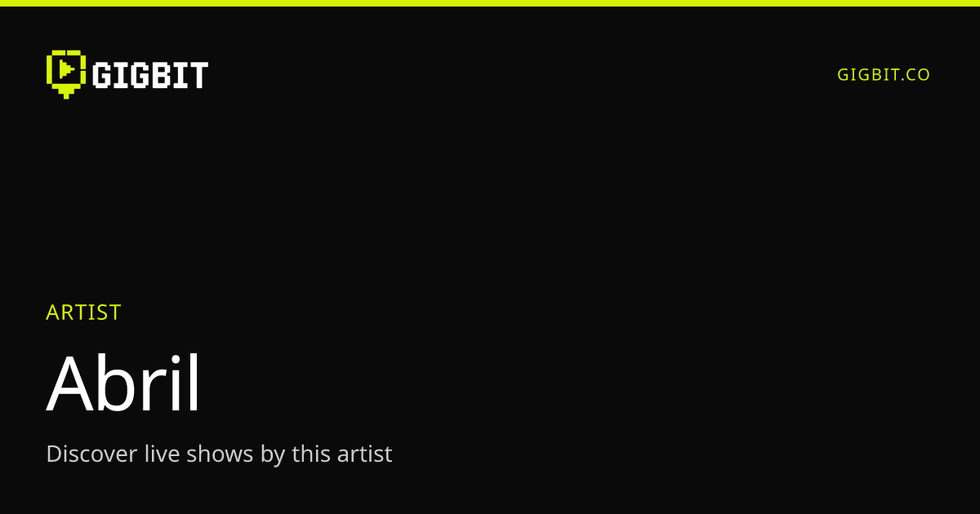This screenshot has height=514, width=980.
Task: Click the final T of GIGBIT wordmark
Action: pos(198,75)
